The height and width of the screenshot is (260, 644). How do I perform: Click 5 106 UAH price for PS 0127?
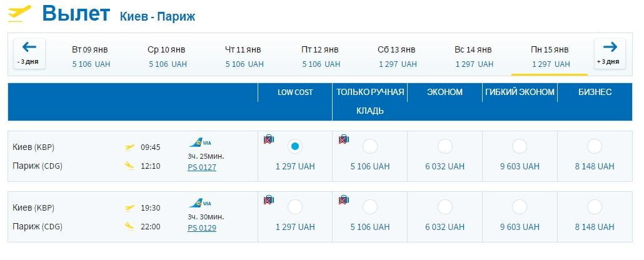pos(370,167)
